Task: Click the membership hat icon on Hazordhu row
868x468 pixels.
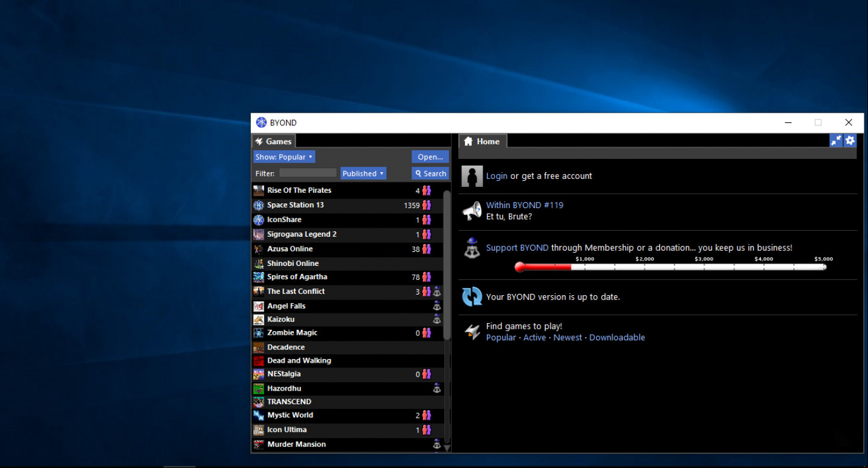Action: coord(436,388)
